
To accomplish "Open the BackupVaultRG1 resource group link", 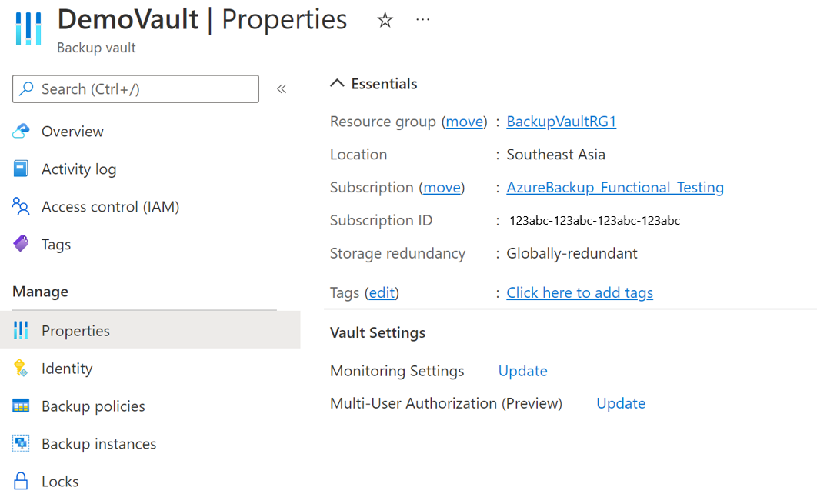I will (561, 121).
